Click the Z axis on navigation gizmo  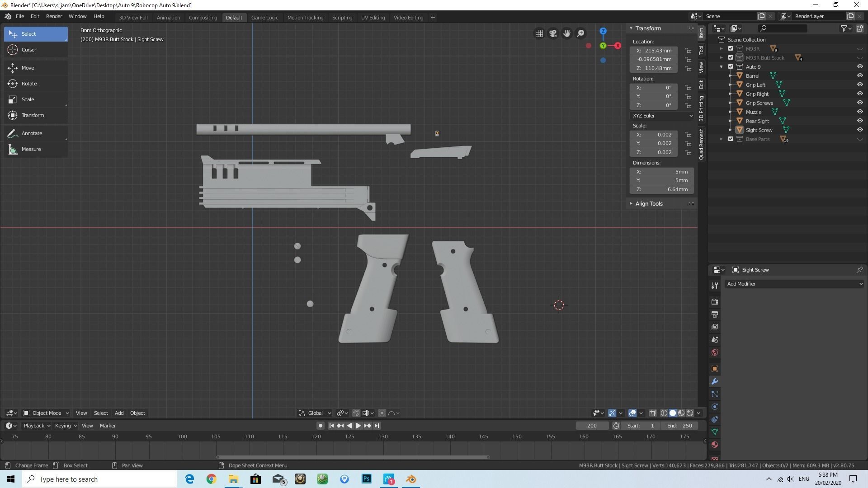(x=603, y=31)
